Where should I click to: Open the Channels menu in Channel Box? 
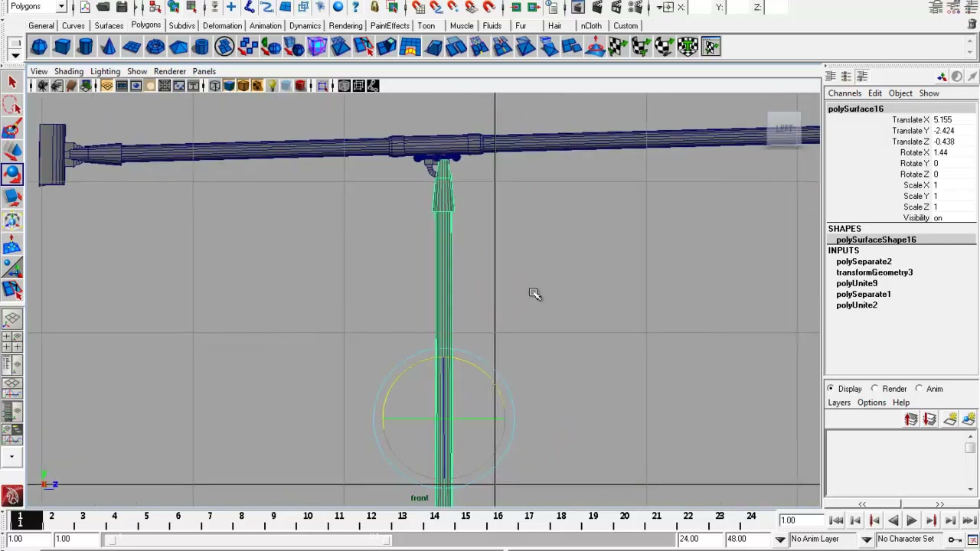[x=844, y=93]
